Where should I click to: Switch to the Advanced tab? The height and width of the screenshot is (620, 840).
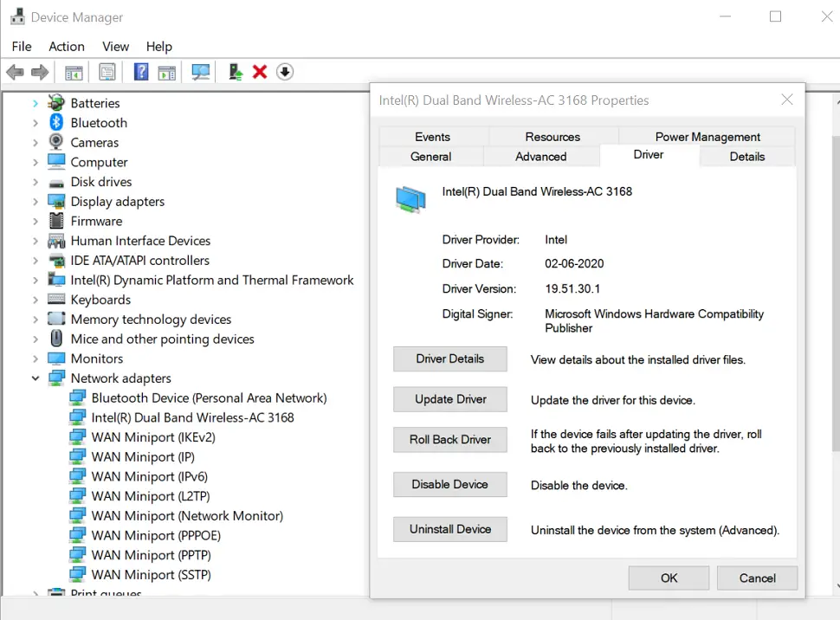pyautogui.click(x=541, y=157)
